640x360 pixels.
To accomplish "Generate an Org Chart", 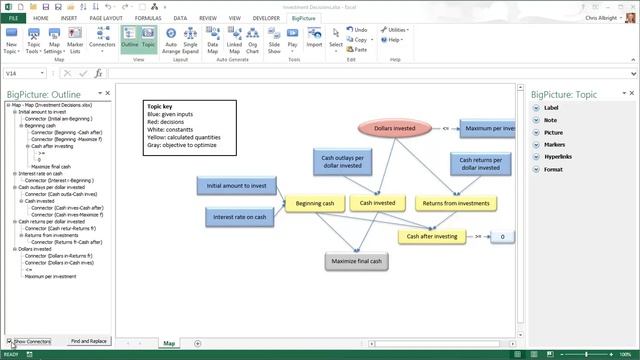I will (x=253, y=41).
